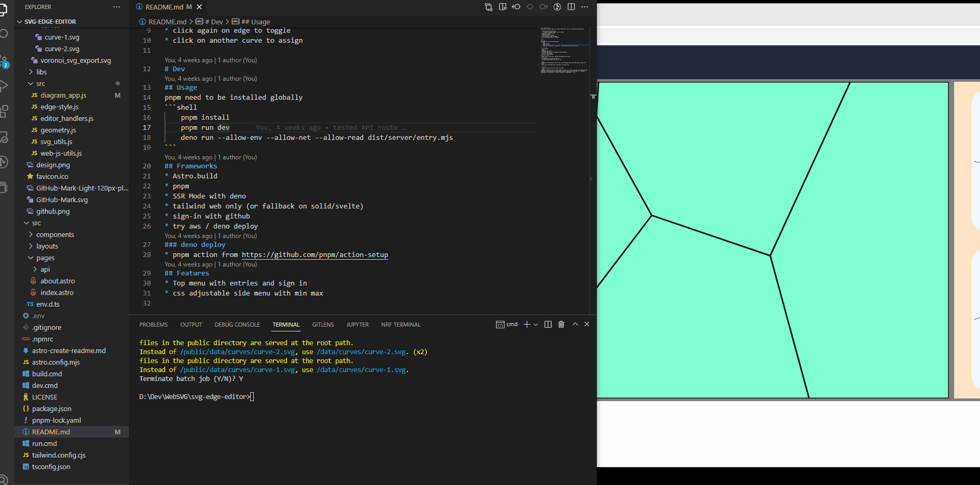Switch to the PROBLEMS tab
Viewport: 980px width, 485px height.
coord(154,325)
